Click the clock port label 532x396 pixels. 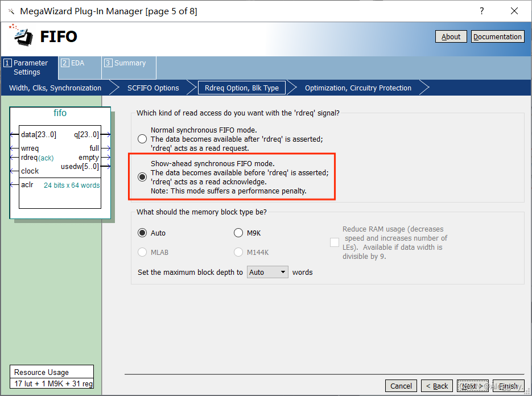(x=30, y=171)
